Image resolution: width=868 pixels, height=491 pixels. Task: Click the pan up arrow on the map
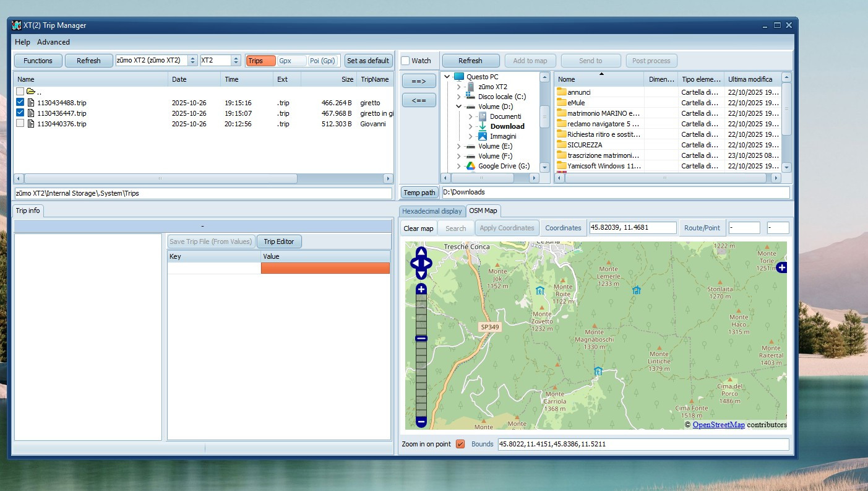pos(421,252)
